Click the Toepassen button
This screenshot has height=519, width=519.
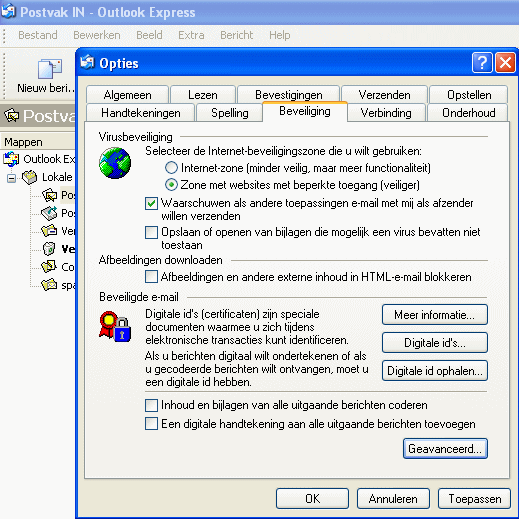tap(474, 499)
